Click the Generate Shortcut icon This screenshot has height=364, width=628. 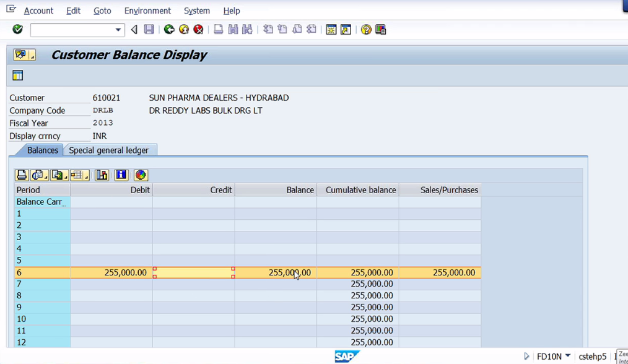(346, 30)
